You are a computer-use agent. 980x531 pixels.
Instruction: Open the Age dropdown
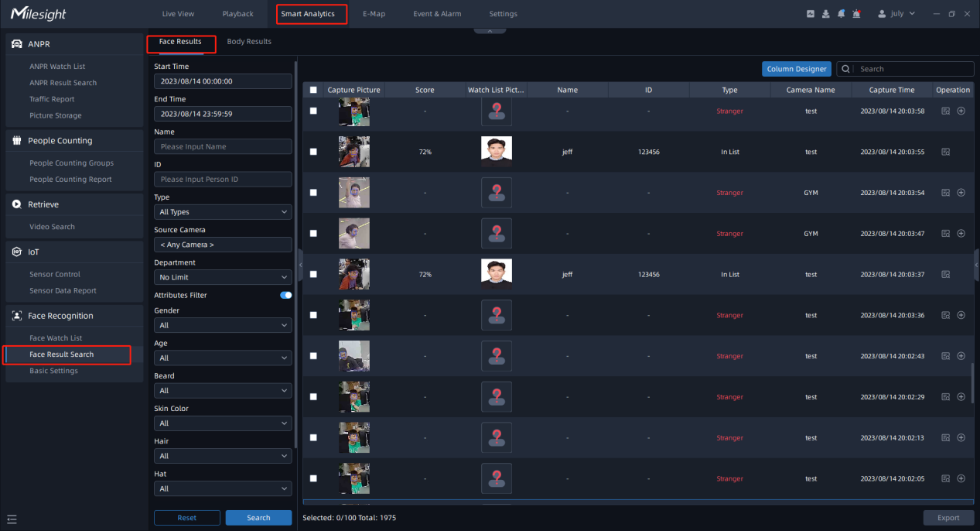tap(223, 358)
